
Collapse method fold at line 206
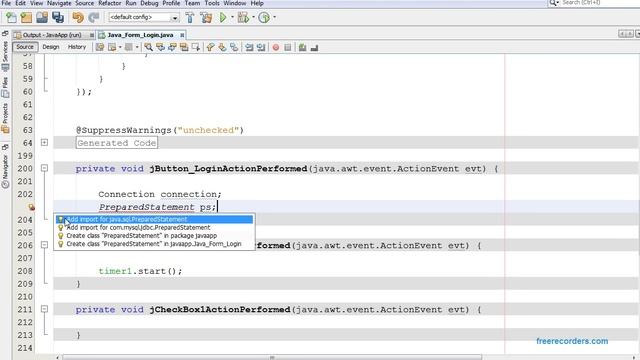[x=44, y=245]
